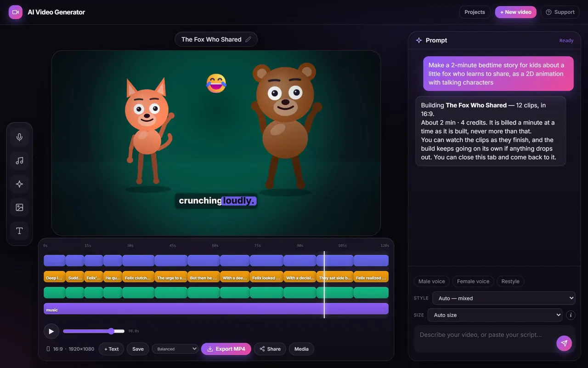Click the pencil icon to rename project
588x368 pixels.
(249, 40)
